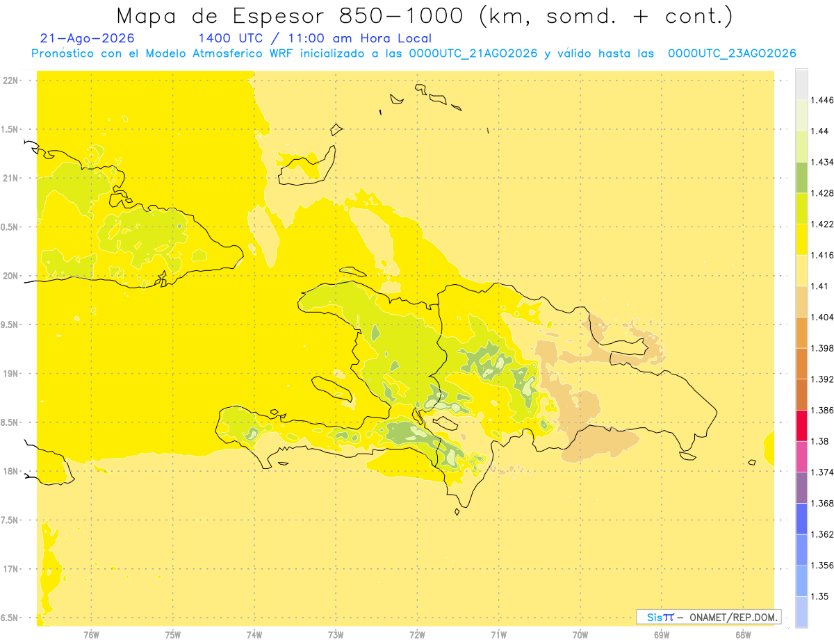Click the longitude label '71W'
Image resolution: width=834 pixels, height=644 pixels.
pyautogui.click(x=498, y=634)
